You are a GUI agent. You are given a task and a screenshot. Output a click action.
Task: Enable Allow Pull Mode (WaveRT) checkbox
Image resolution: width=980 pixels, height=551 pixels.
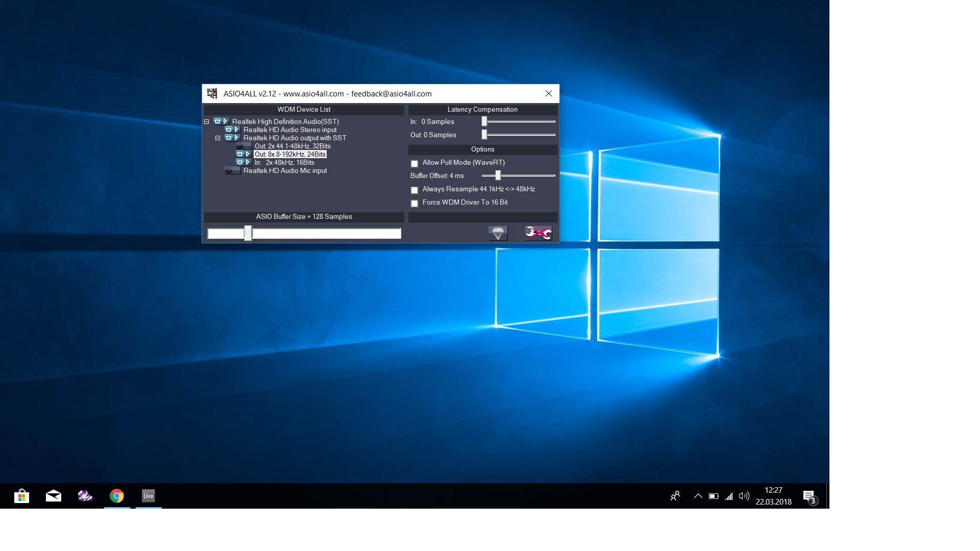414,163
